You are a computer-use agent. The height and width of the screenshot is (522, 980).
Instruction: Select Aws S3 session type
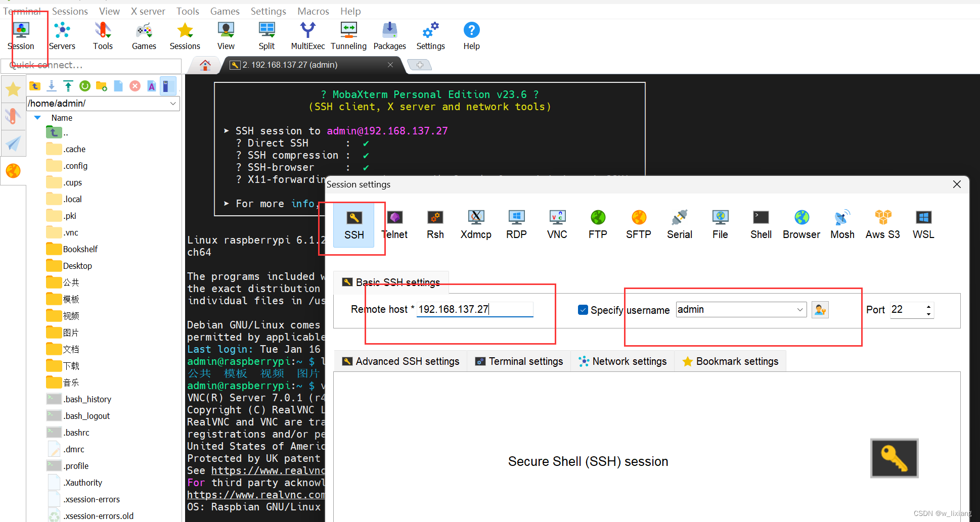point(883,225)
